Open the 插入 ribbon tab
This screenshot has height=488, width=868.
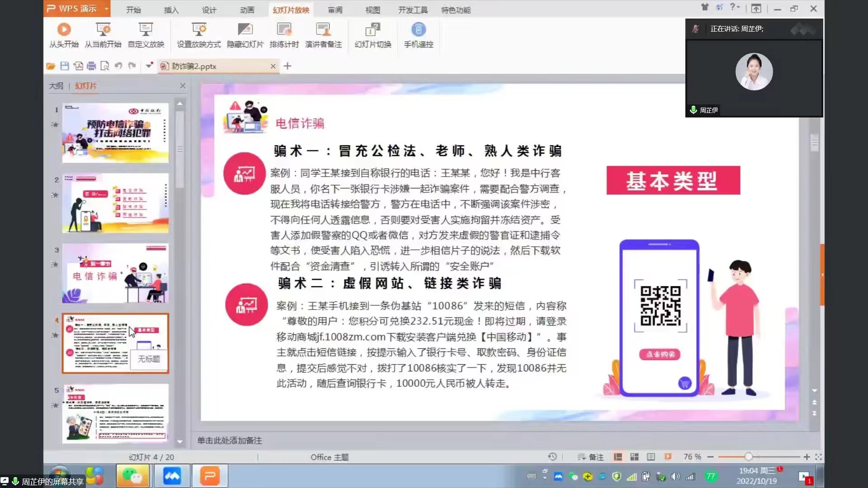pyautogui.click(x=171, y=10)
